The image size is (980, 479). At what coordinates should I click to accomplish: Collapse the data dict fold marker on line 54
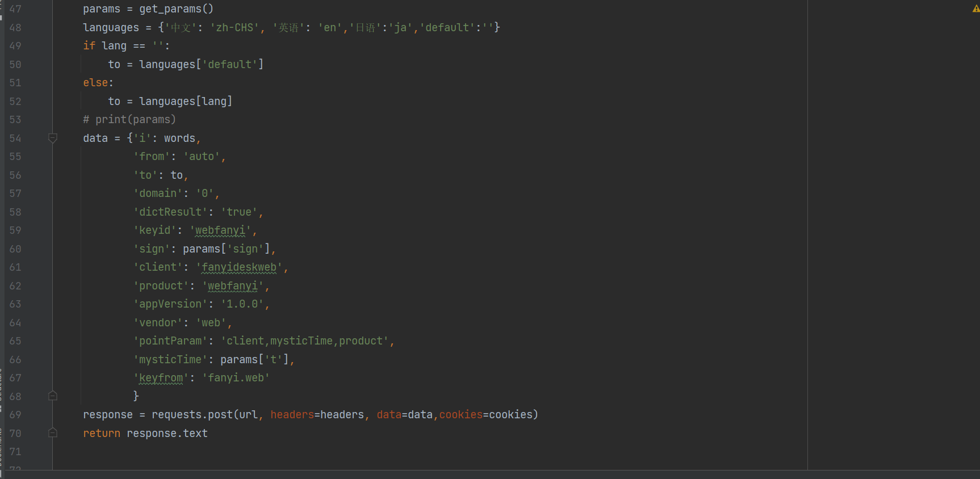point(53,138)
